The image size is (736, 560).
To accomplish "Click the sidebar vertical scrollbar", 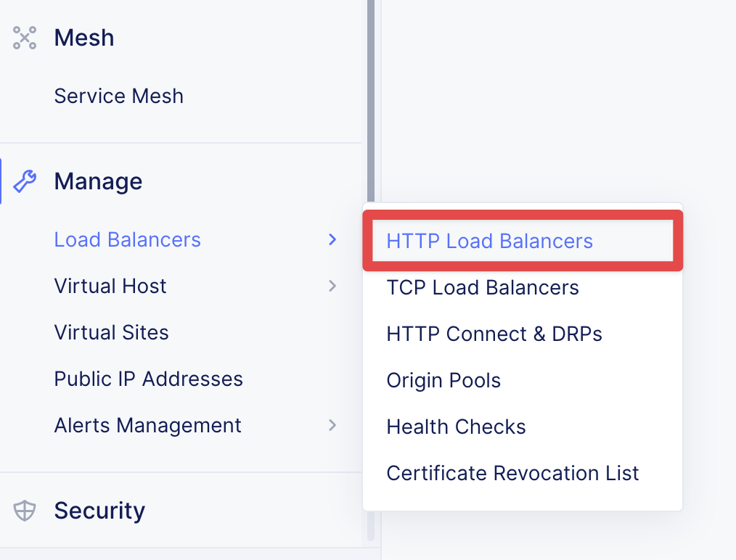I will pyautogui.click(x=371, y=102).
